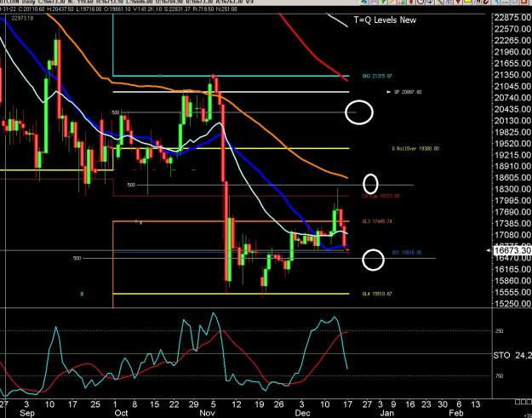The width and height of the screenshot is (532, 418).
Task: Select the 15250.00 price label
Action: pyautogui.click(x=513, y=304)
